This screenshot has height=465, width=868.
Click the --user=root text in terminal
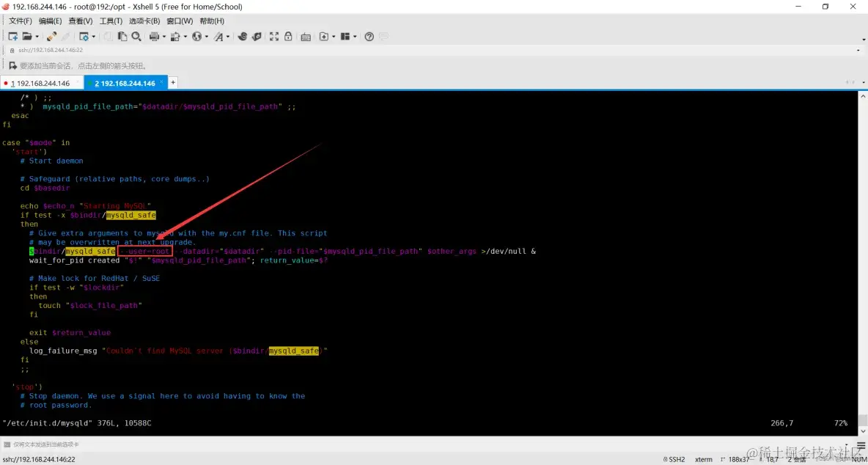tap(146, 252)
